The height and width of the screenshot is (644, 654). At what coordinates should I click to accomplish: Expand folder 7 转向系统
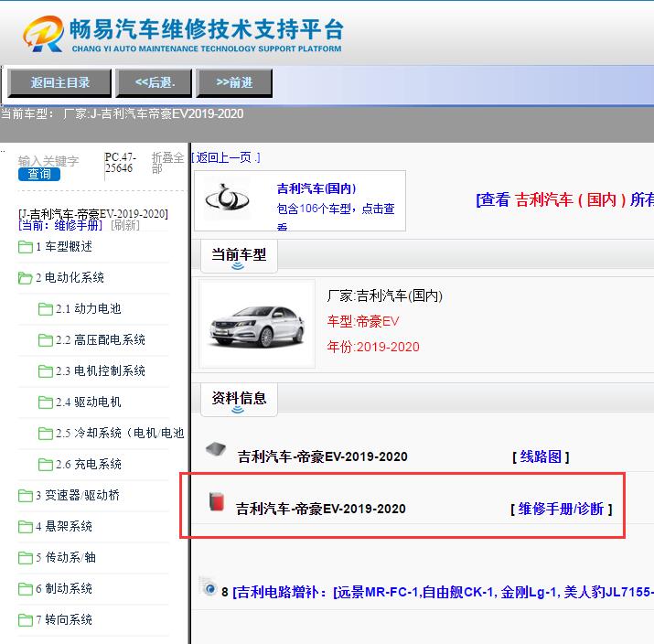coord(64,620)
